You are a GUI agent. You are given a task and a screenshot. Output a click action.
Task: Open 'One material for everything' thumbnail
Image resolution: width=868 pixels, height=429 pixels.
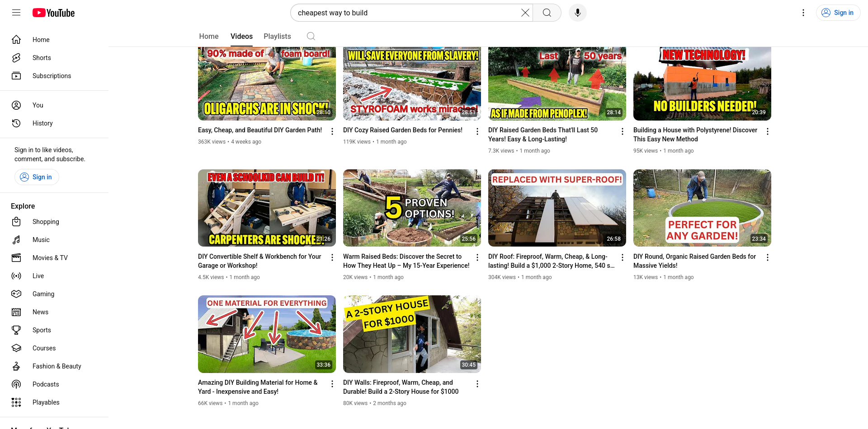click(267, 334)
